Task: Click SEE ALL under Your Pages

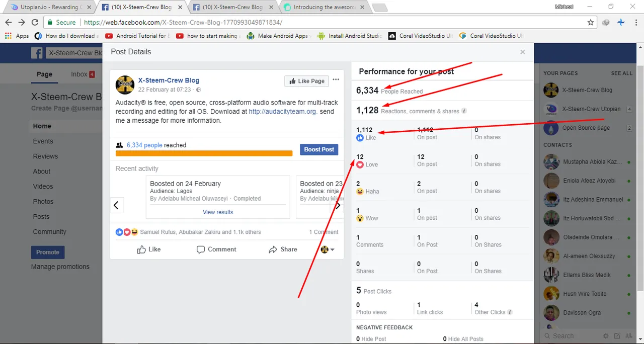Action: tap(622, 73)
